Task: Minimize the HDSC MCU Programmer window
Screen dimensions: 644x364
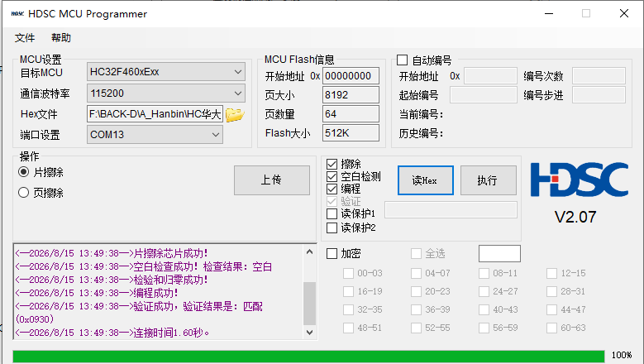Action: click(549, 13)
